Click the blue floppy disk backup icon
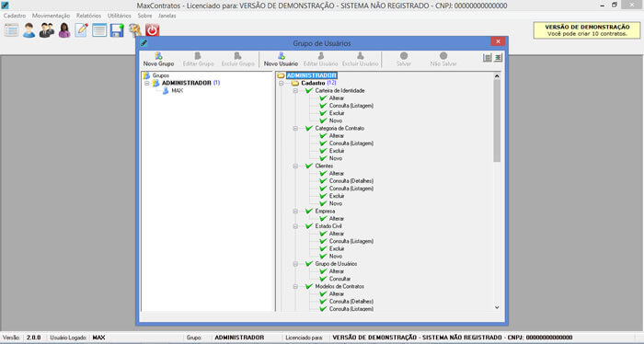The width and height of the screenshot is (644, 344). tap(117, 30)
